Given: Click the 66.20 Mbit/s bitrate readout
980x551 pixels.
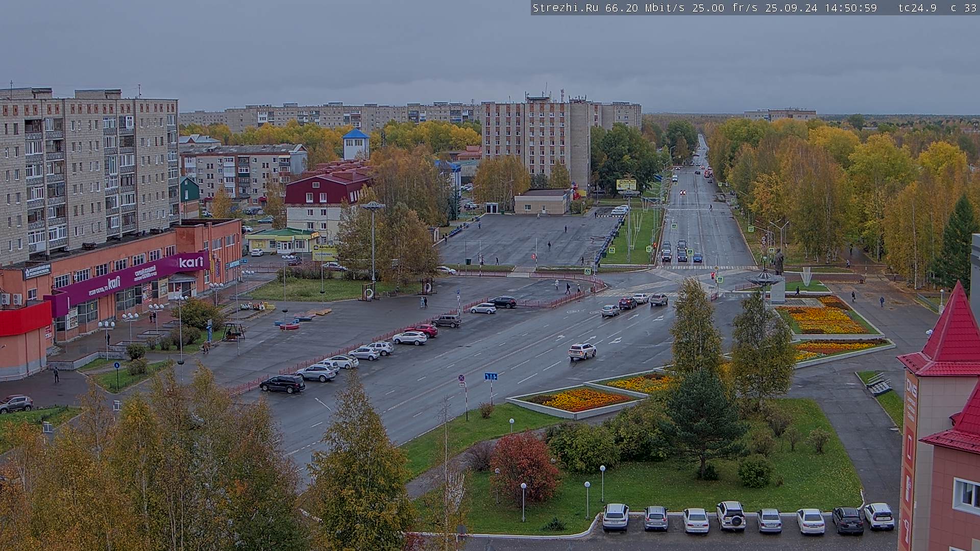Looking at the screenshot, I should [645, 8].
